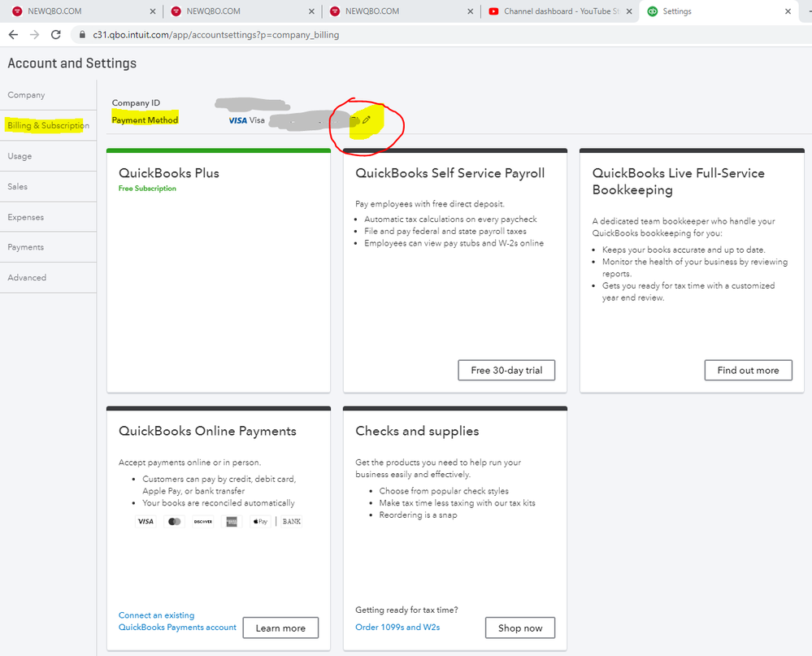Open the Expenses settings section

(x=48, y=217)
